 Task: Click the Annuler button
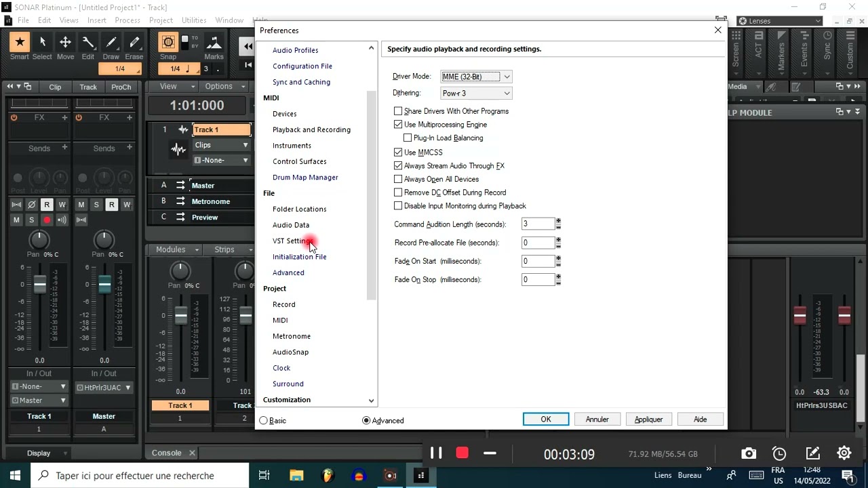click(x=597, y=420)
